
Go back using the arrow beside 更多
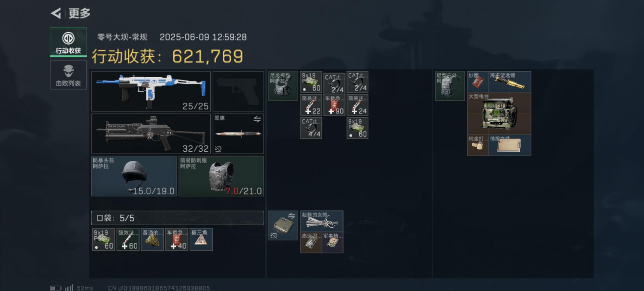(x=56, y=13)
